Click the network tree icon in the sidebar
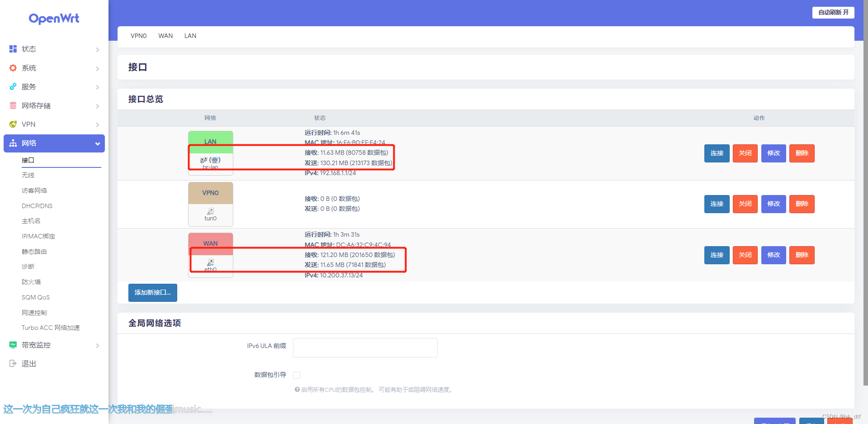Screen dimensions: 868x424 (x=13, y=143)
